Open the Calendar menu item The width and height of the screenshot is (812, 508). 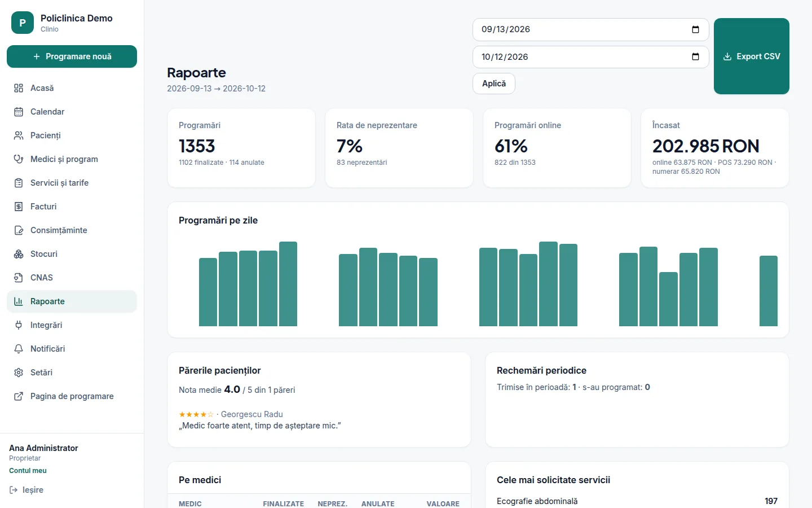point(72,112)
